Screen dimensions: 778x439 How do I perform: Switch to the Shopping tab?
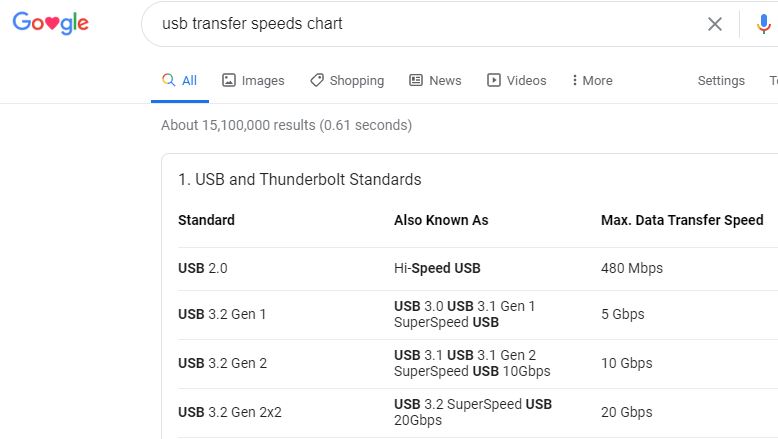click(347, 80)
